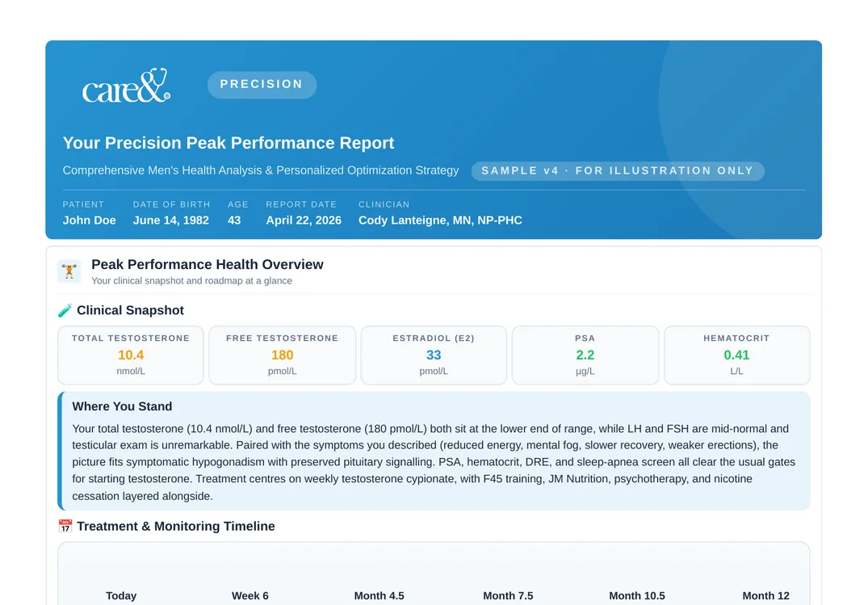
Task: Click the 'Treatment & Monitoring Timeline' heading
Action: pos(175,526)
